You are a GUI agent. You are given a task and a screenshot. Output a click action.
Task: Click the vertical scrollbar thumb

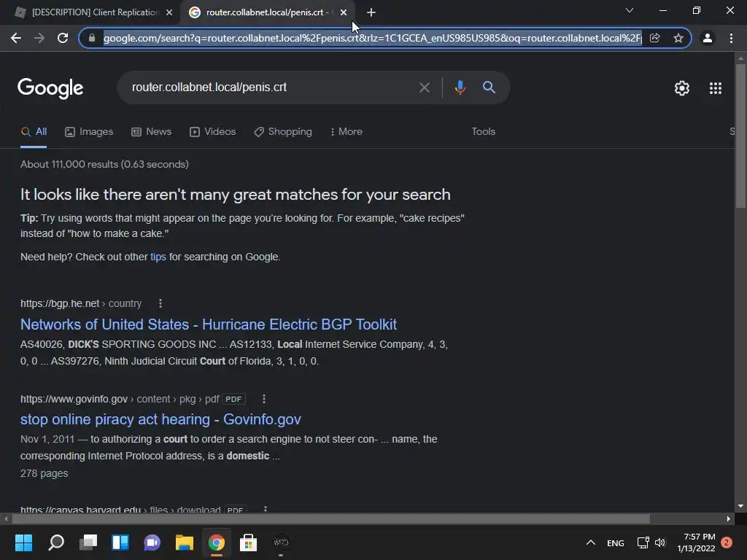click(740, 136)
